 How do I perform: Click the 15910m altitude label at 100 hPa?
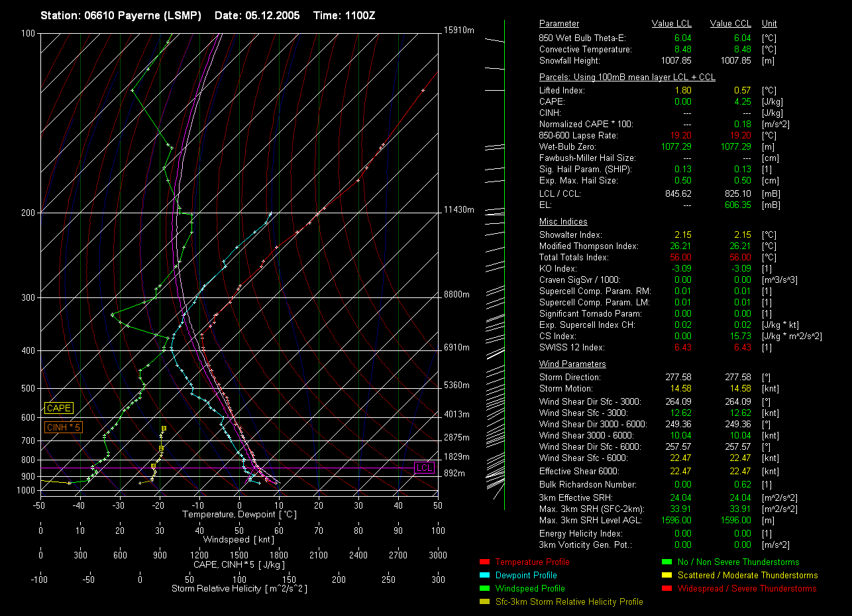[x=458, y=31]
